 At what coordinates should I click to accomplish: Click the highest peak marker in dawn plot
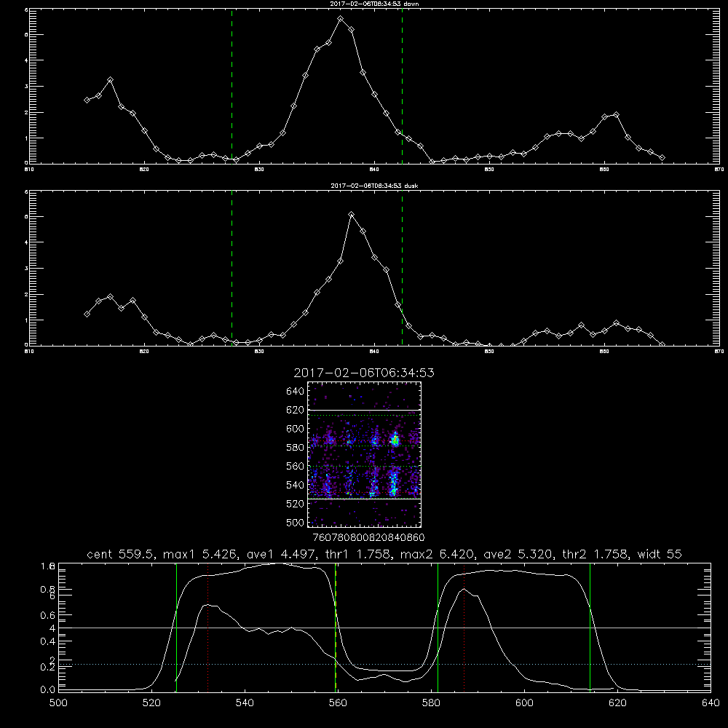click(x=340, y=19)
